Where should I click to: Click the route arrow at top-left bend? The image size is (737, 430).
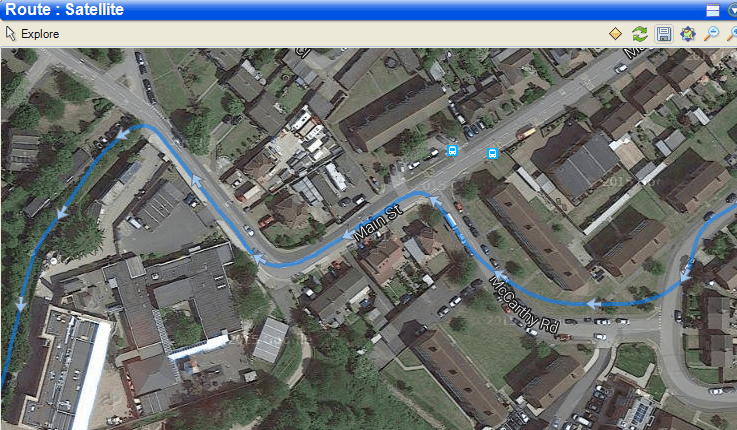pos(123,134)
